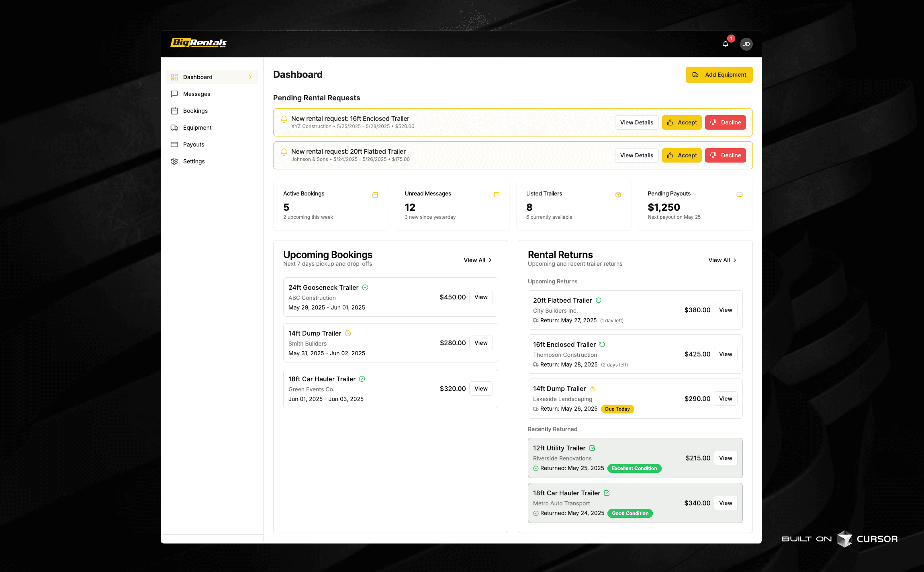Click the Pending Payouts card icon
The height and width of the screenshot is (572, 924).
pos(739,195)
